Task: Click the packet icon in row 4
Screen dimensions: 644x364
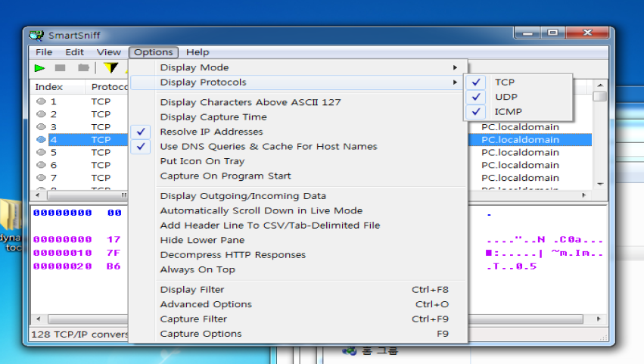Action: tap(41, 140)
